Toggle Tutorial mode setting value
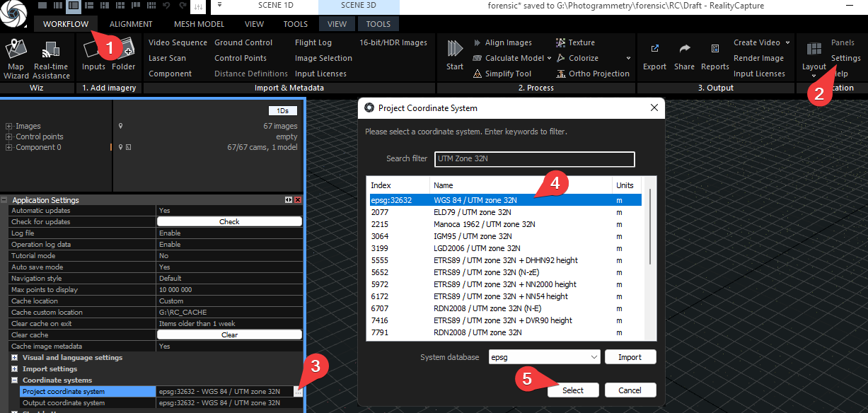868x413 pixels. click(x=228, y=256)
